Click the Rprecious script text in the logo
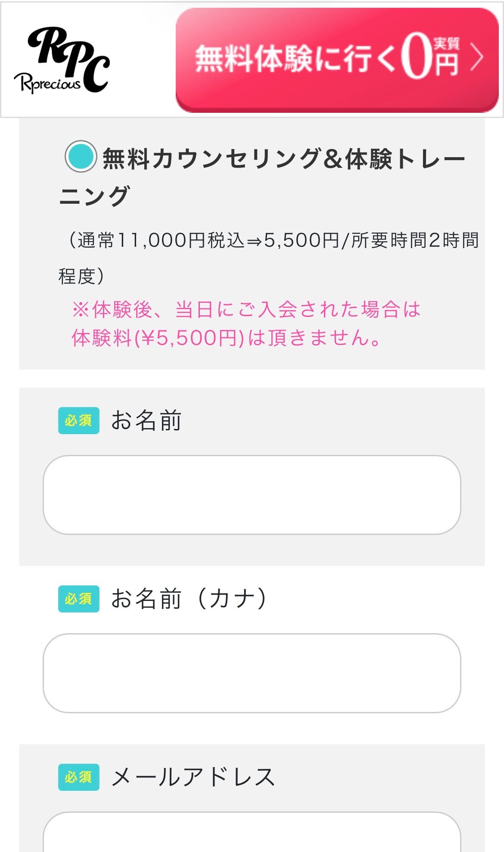 [x=47, y=83]
